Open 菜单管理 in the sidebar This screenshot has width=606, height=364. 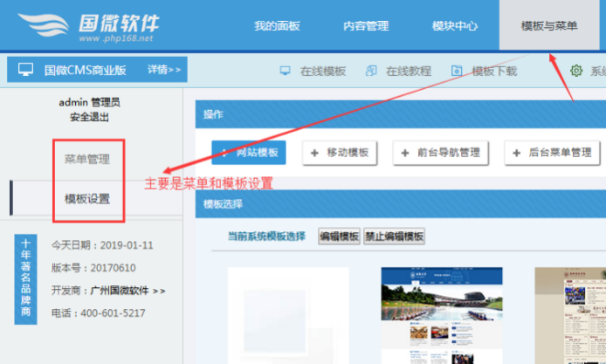click(x=87, y=160)
